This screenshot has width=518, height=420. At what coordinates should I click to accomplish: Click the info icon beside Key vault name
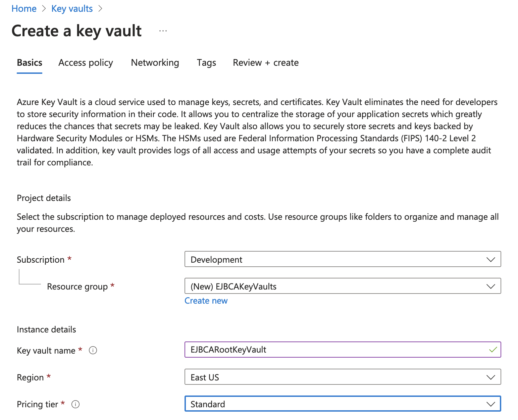click(93, 350)
